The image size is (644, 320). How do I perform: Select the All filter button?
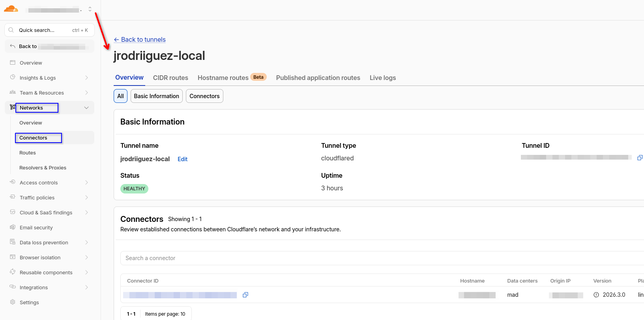point(120,96)
